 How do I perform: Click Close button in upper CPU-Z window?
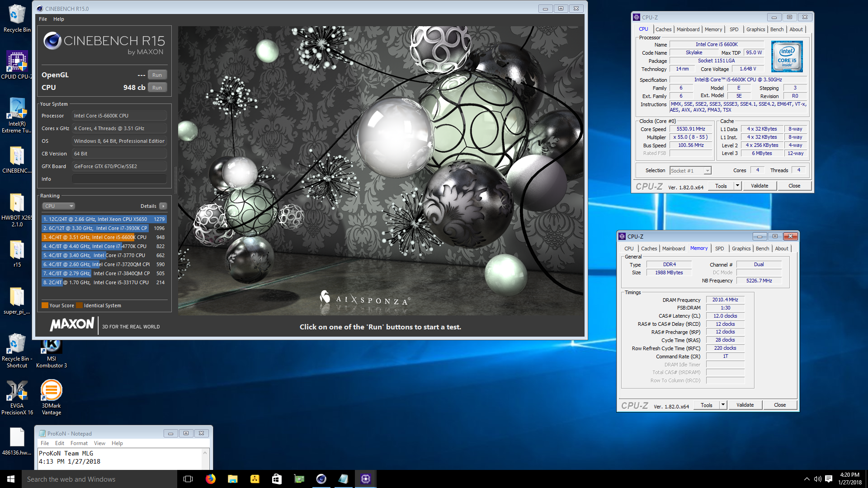point(794,186)
